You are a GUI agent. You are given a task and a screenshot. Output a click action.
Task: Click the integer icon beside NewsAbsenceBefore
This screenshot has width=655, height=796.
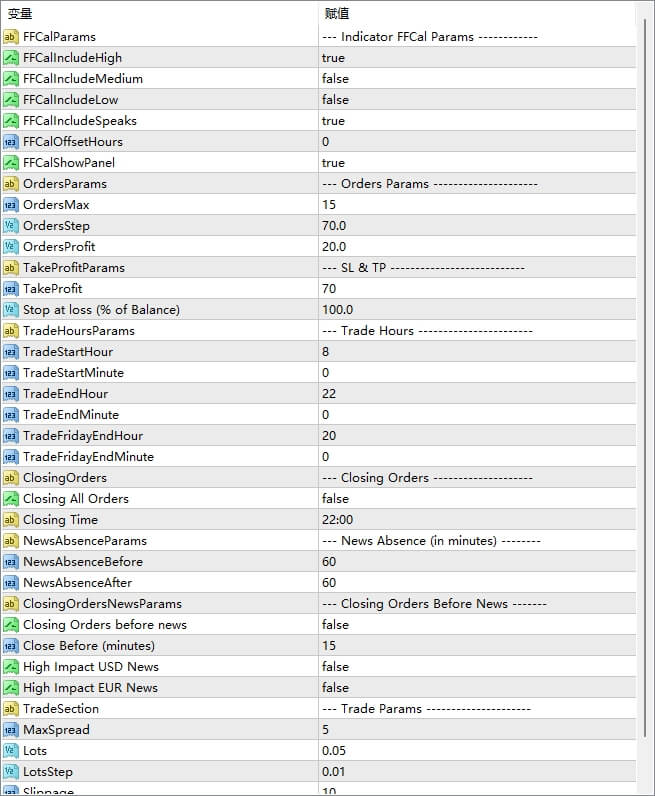click(x=10, y=562)
